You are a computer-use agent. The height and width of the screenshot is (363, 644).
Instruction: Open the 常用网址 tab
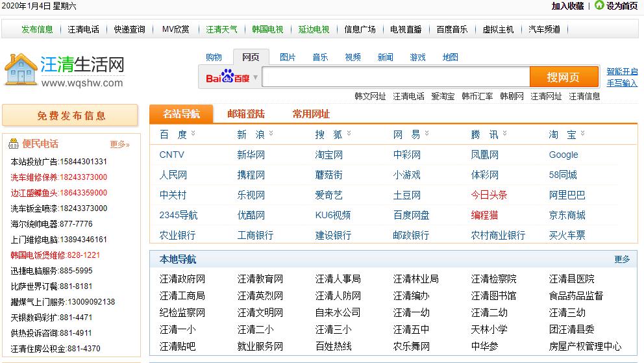(x=311, y=114)
